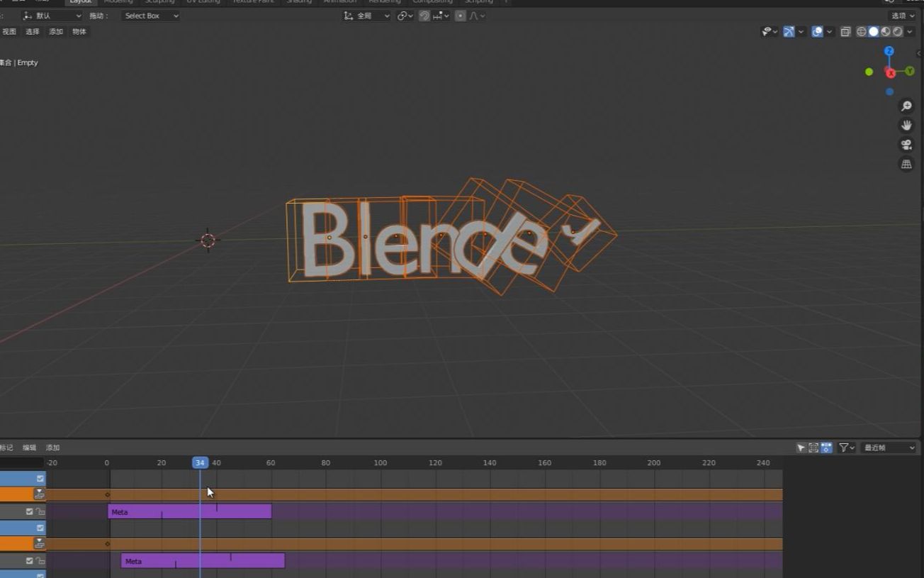Viewport: 924px width, 578px height.
Task: Select solid viewport shading
Action: (874, 32)
